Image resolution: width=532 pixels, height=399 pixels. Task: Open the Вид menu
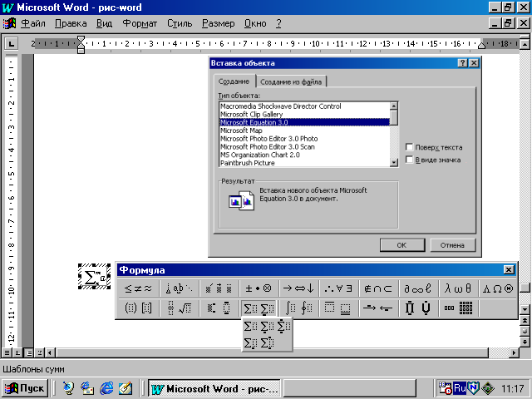tap(104, 23)
